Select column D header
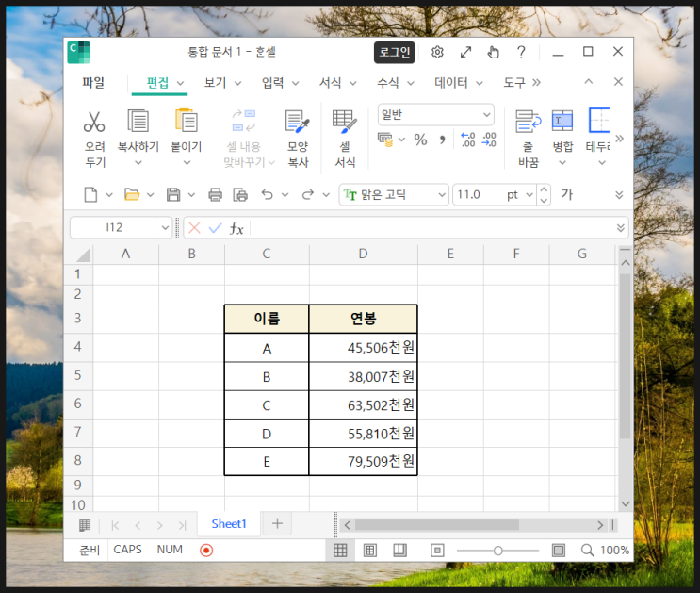The height and width of the screenshot is (593, 700). [x=363, y=254]
